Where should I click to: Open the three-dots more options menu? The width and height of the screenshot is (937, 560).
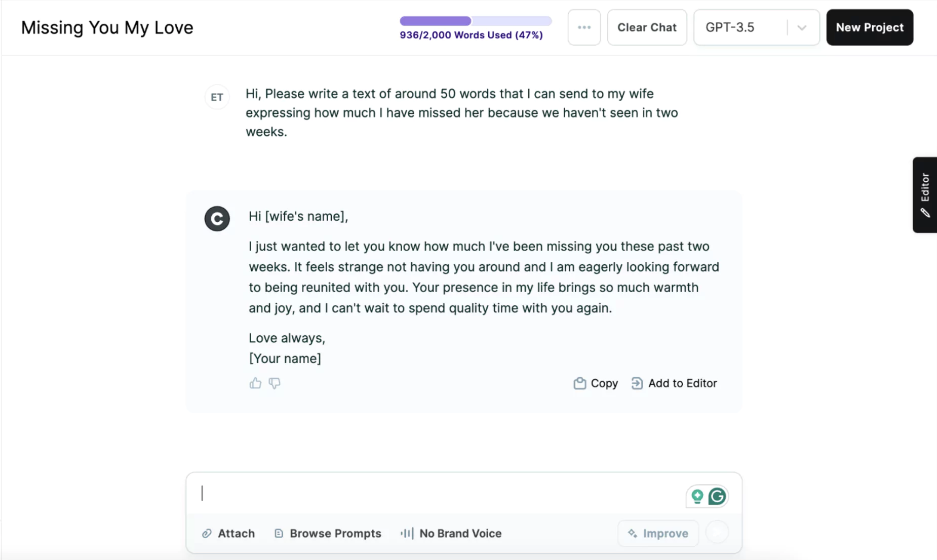point(584,27)
